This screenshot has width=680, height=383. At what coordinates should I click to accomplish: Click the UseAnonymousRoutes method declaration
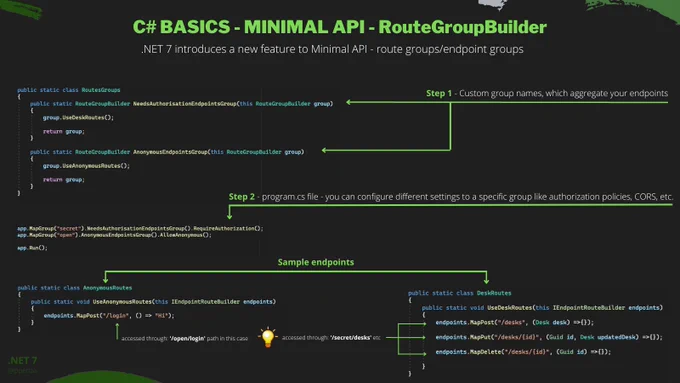tap(153, 301)
